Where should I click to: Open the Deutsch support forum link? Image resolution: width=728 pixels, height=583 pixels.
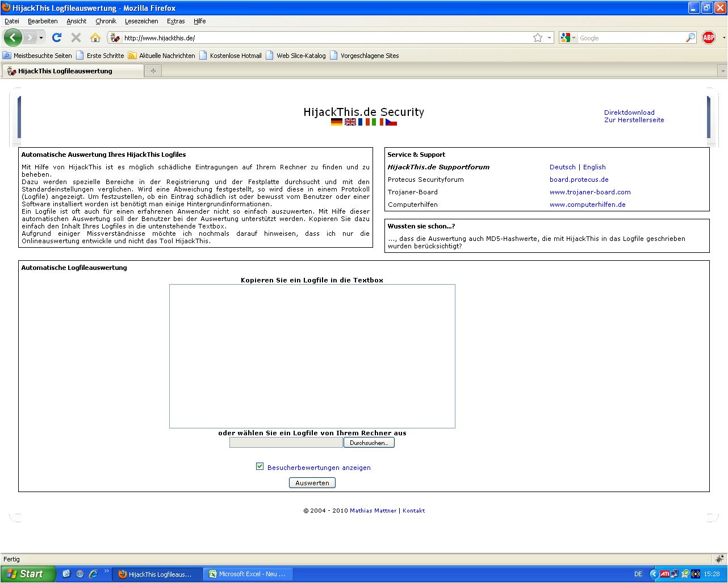pyautogui.click(x=562, y=167)
